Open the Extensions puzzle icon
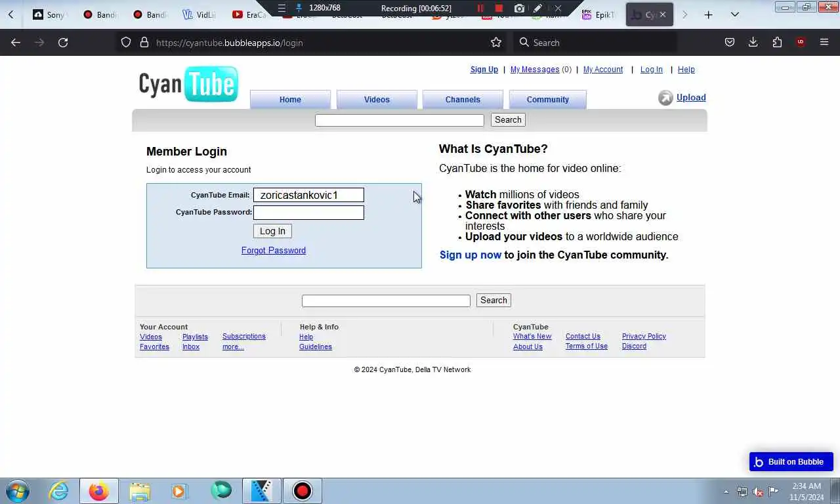This screenshot has height=504, width=840. coord(777,43)
